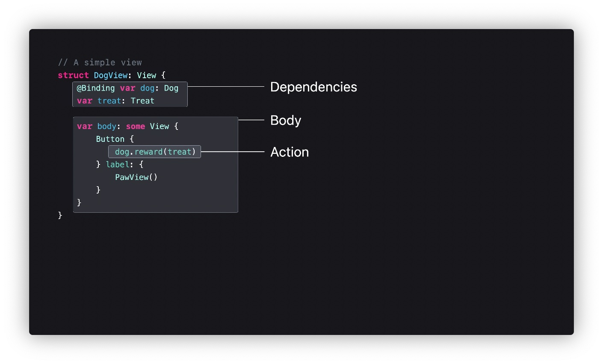Click the @Binding property wrapper
This screenshot has width=603, height=364.
(96, 88)
